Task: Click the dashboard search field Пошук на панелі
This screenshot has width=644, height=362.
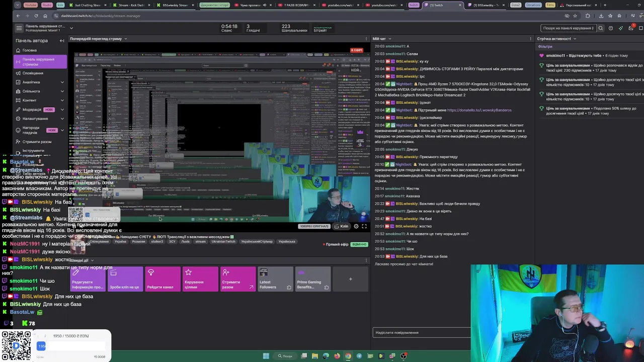Action: (569, 28)
